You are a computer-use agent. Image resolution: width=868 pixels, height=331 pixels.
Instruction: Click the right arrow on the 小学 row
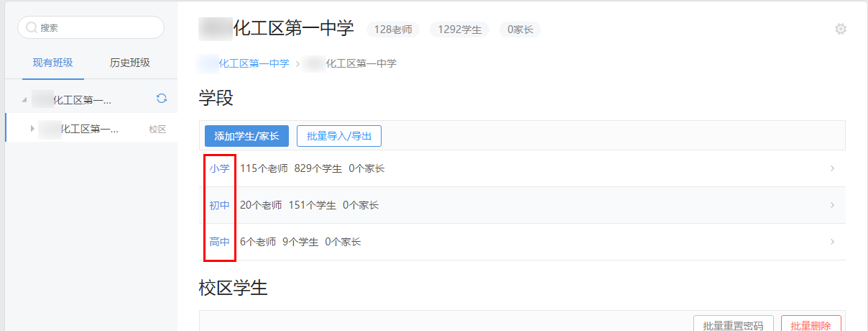tap(832, 168)
